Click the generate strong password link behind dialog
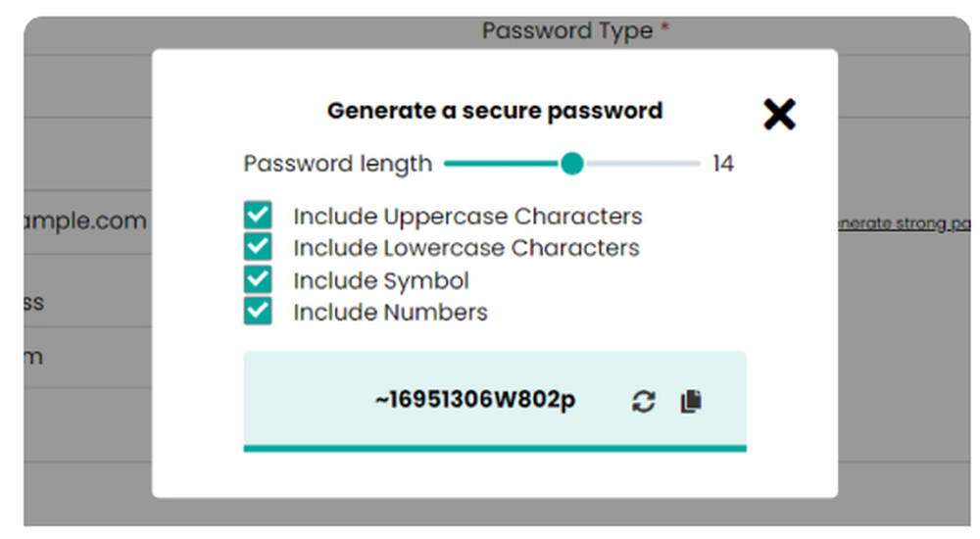The width and height of the screenshot is (980, 539). (903, 223)
